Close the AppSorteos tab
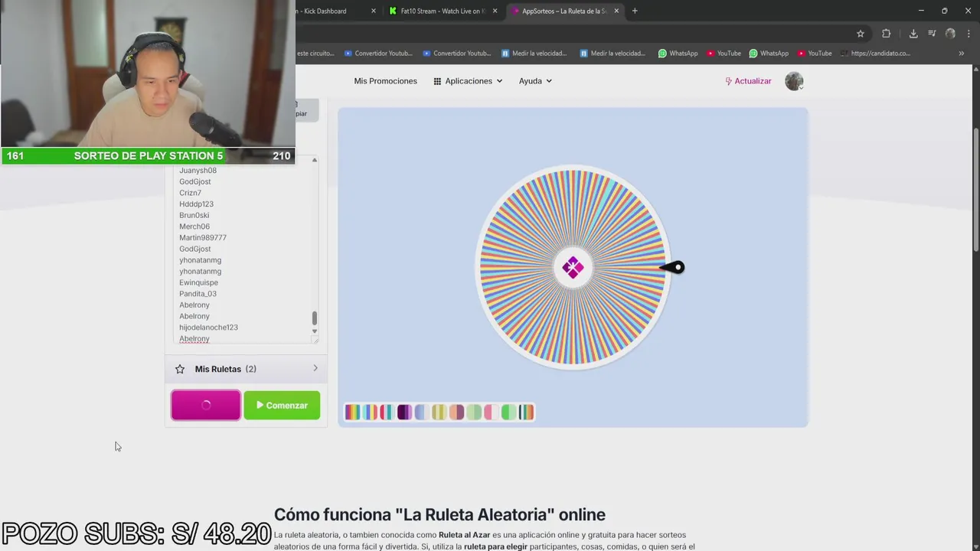This screenshot has width=980, height=551. [616, 11]
